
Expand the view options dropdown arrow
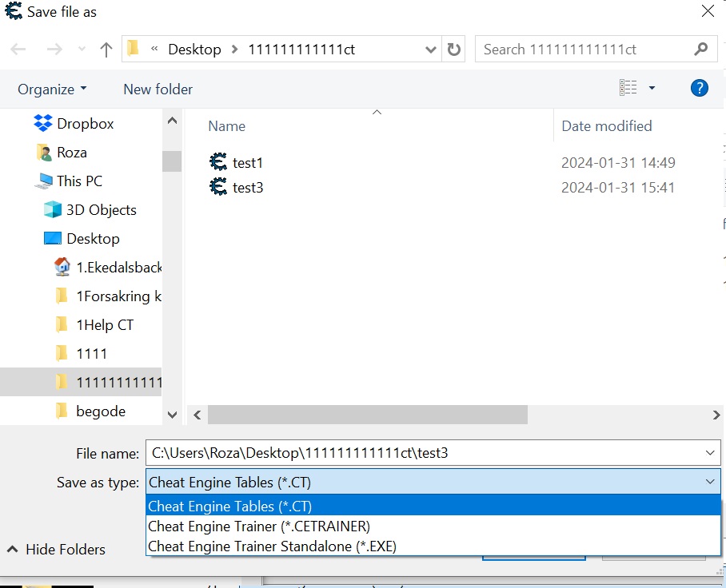pos(652,89)
